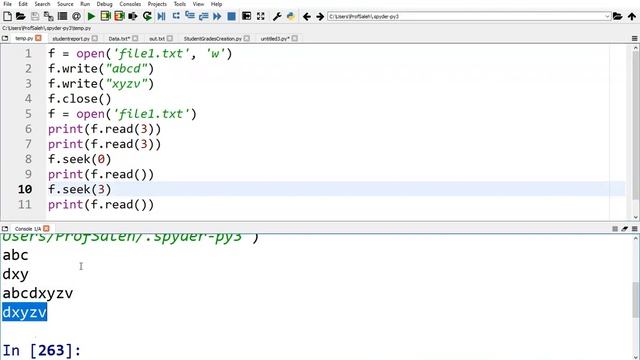Click the debugger Step into icon

[x=190, y=16]
